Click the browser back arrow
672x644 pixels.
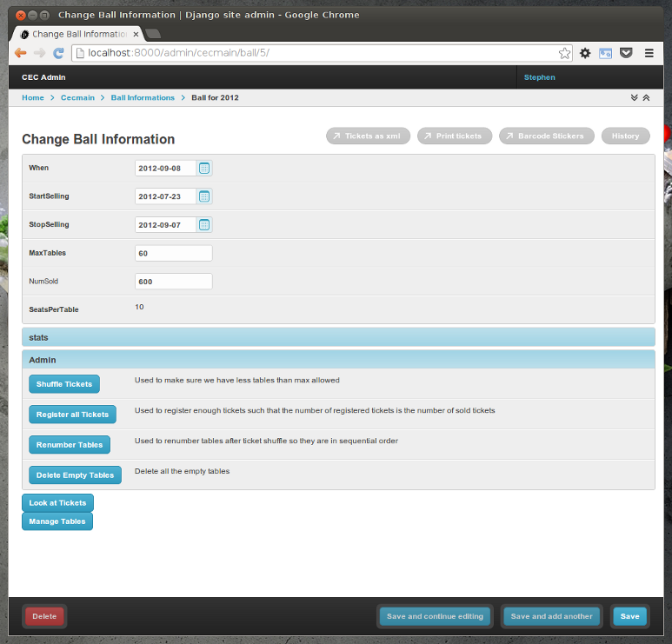(21, 53)
